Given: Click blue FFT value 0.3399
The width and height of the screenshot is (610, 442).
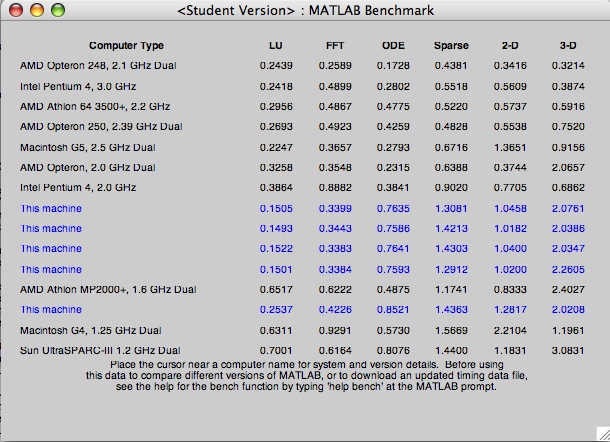Looking at the screenshot, I should [x=335, y=209].
